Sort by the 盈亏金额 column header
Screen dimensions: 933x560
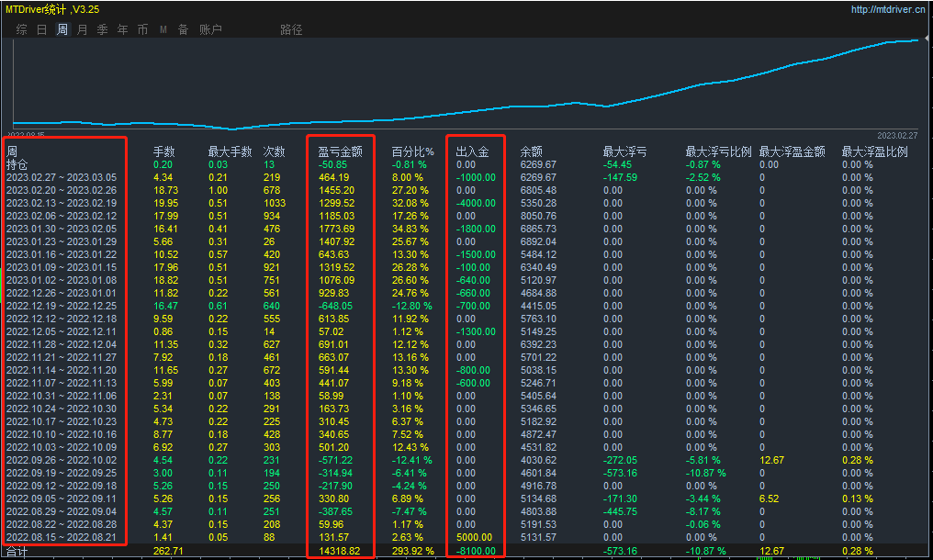[x=341, y=152]
